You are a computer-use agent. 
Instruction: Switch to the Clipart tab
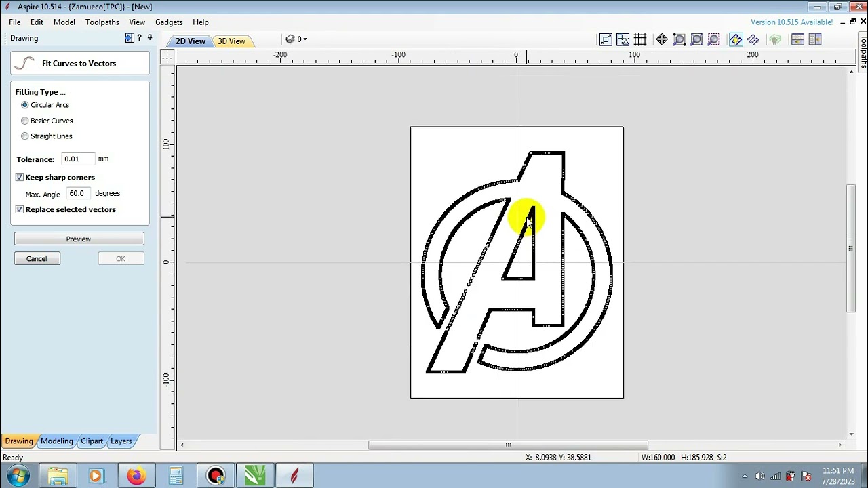pyautogui.click(x=92, y=441)
